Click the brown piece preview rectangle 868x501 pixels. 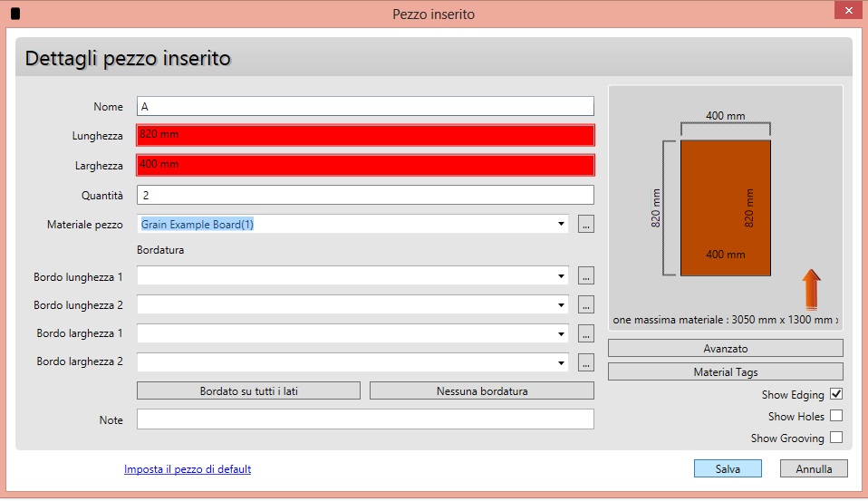click(725, 208)
